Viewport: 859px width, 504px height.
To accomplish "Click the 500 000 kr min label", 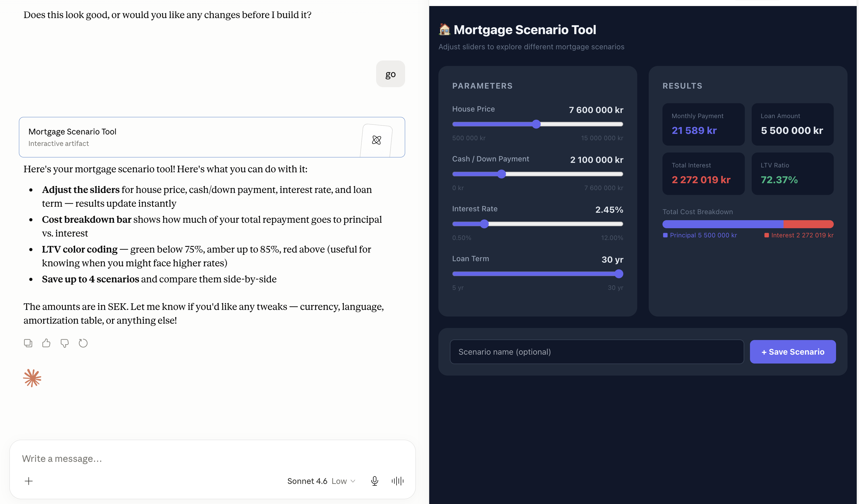I will (469, 138).
